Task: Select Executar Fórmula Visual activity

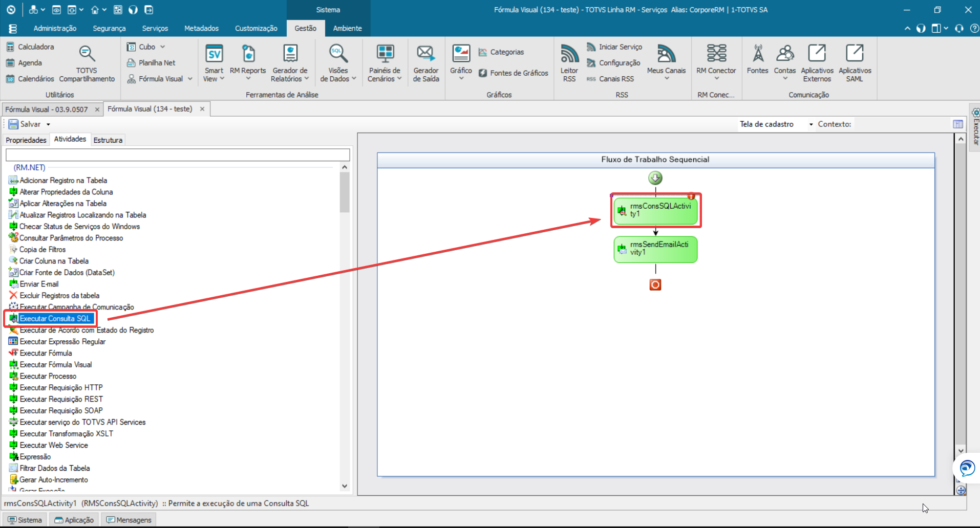Action: [x=56, y=365]
